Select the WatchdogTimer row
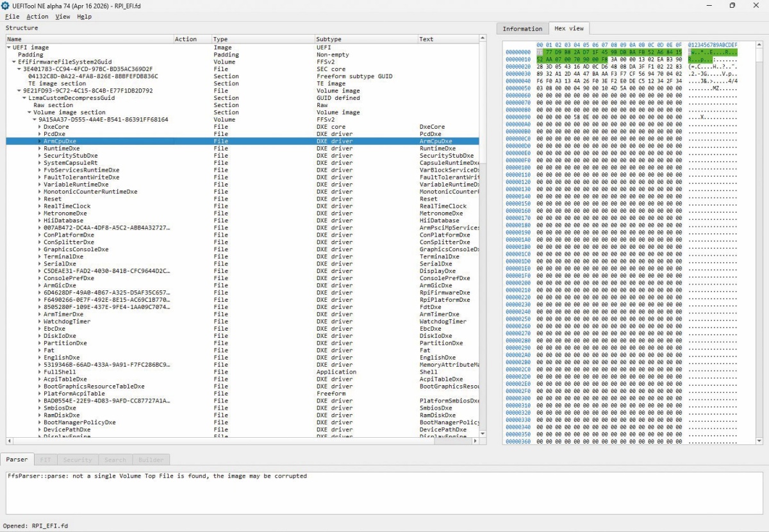 point(242,322)
